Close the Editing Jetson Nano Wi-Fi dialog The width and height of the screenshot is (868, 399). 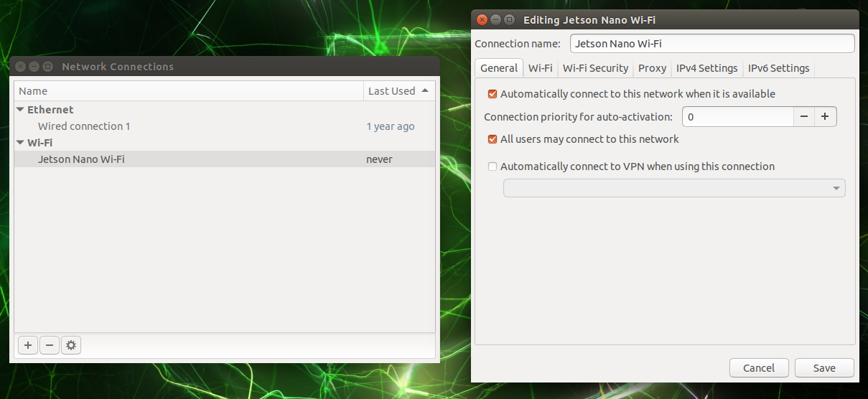[482, 20]
